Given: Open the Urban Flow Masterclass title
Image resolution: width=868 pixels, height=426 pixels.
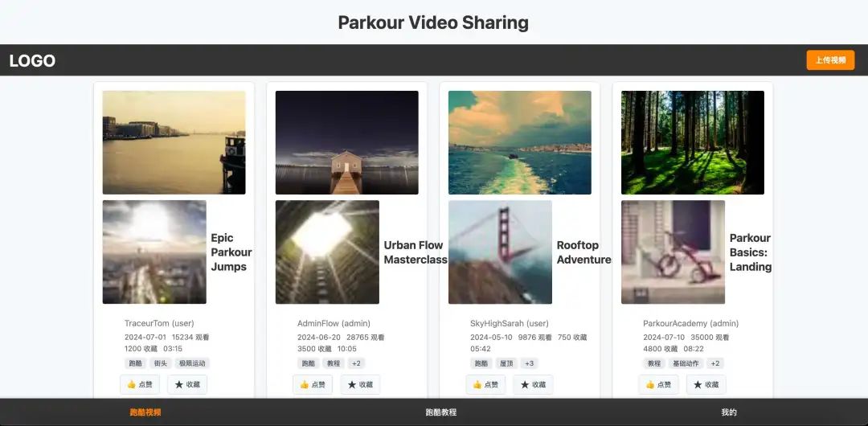Looking at the screenshot, I should point(415,252).
